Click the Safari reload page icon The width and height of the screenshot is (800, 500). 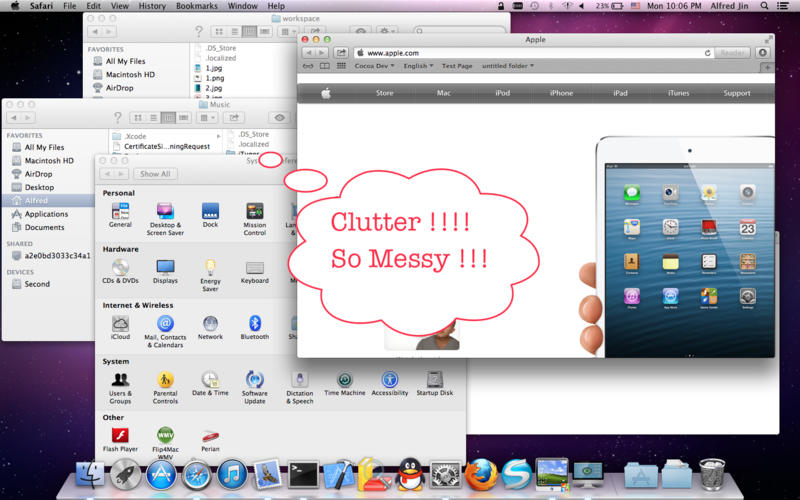707,53
